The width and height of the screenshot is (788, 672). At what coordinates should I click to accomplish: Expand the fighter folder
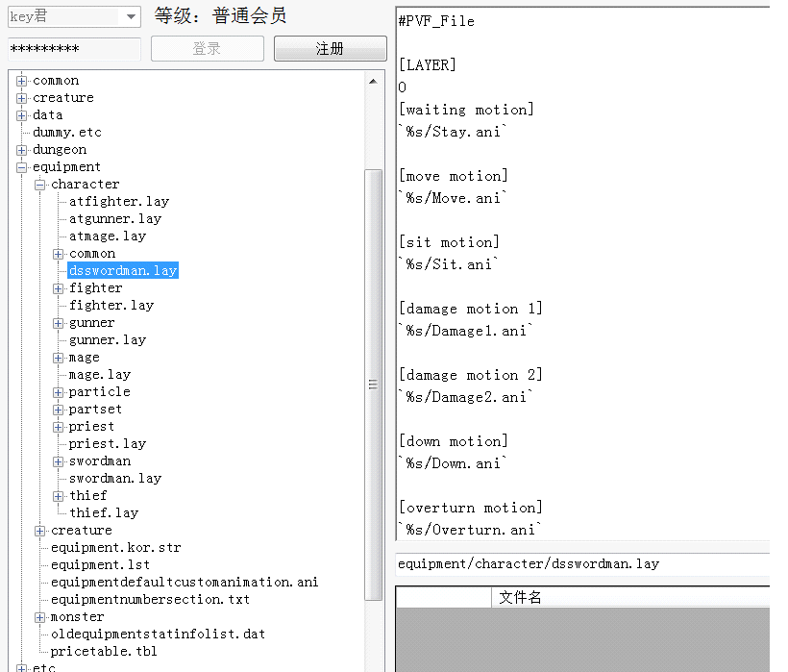point(59,288)
